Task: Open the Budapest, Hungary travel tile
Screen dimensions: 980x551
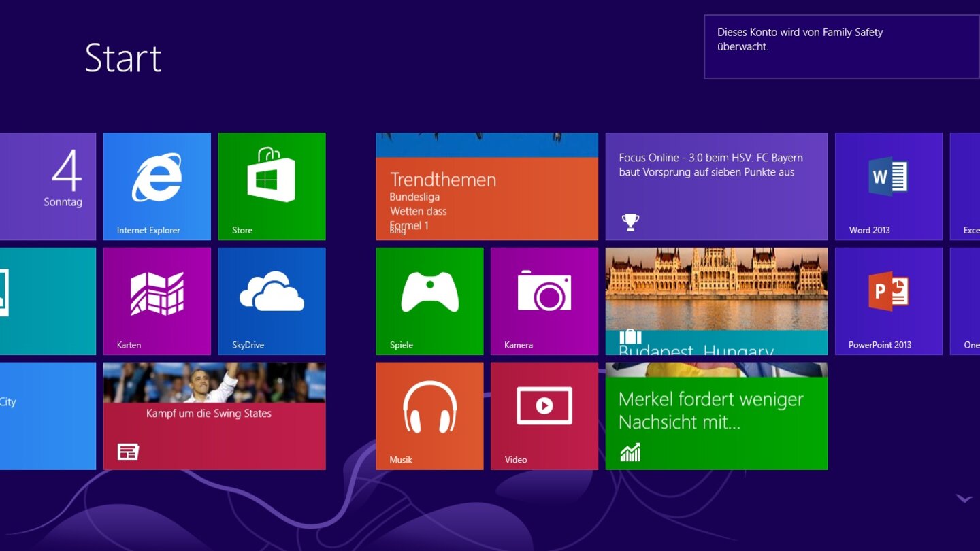Action: pyautogui.click(x=717, y=301)
